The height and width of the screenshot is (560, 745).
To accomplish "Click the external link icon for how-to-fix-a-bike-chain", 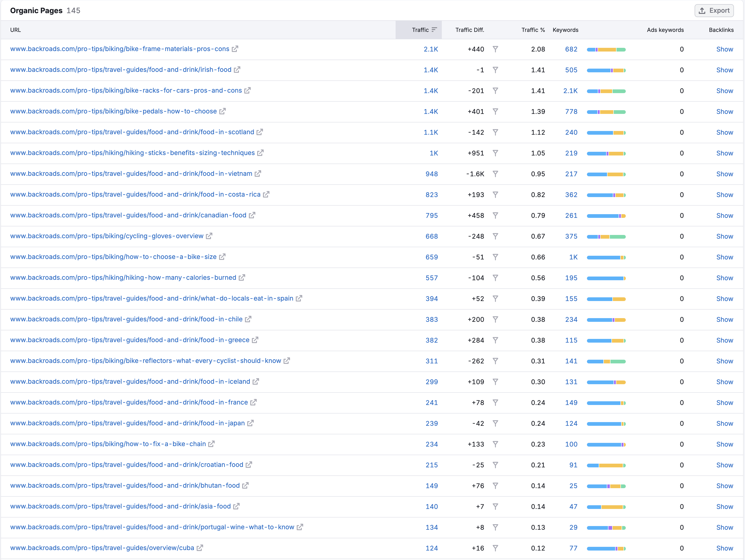I will tap(211, 444).
